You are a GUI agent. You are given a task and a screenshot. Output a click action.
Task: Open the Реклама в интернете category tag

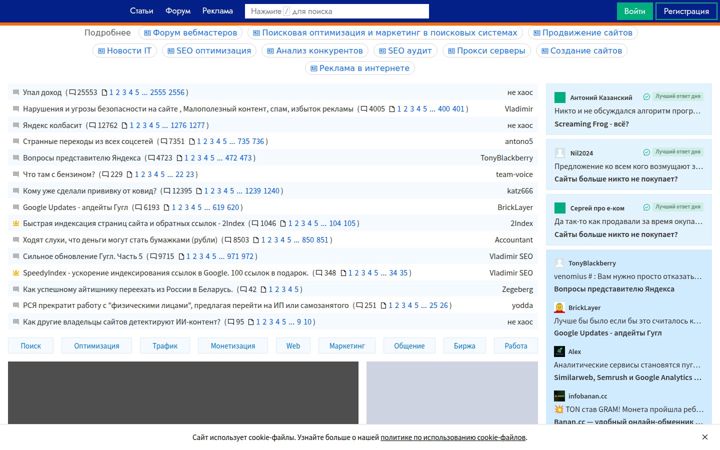tap(360, 68)
